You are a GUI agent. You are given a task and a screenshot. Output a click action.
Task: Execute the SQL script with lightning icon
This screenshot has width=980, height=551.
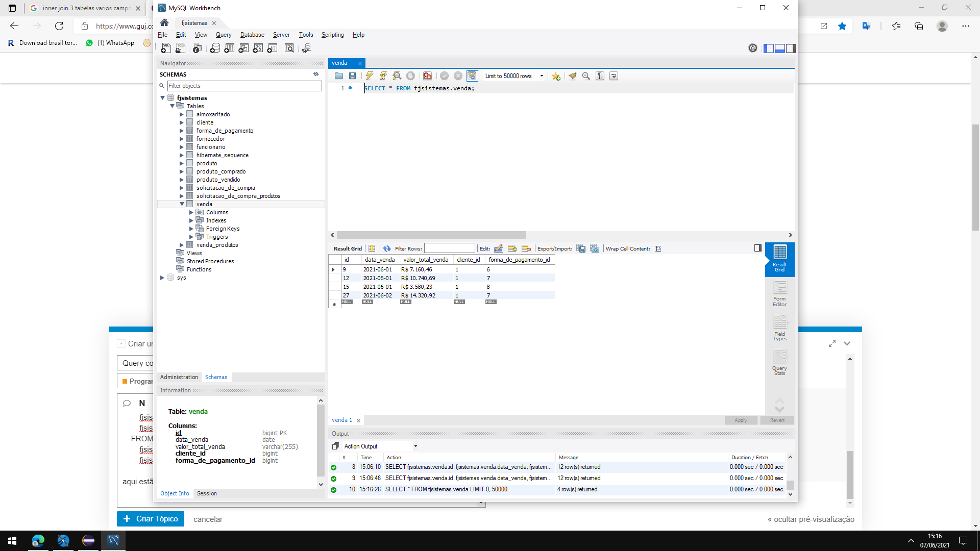coord(369,76)
